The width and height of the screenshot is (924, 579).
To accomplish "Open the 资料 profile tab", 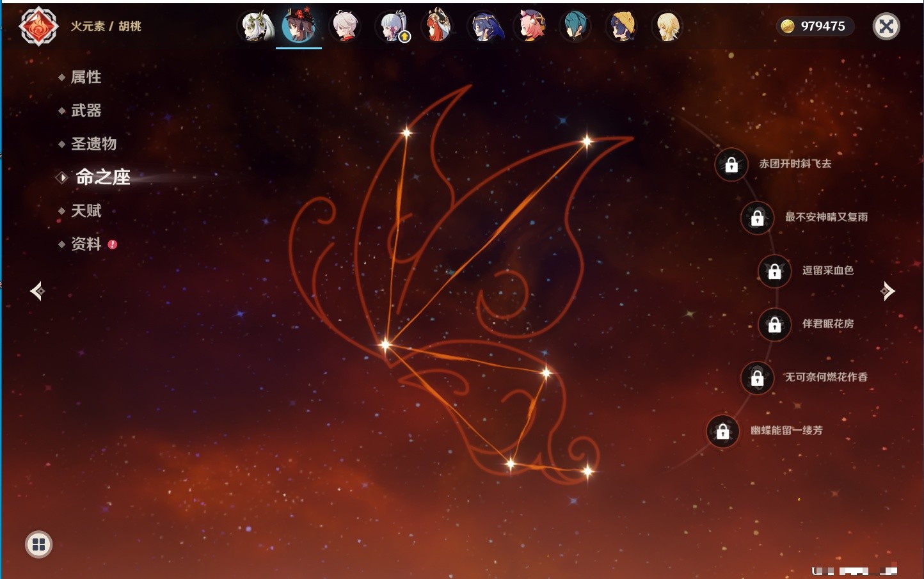I will click(x=86, y=244).
